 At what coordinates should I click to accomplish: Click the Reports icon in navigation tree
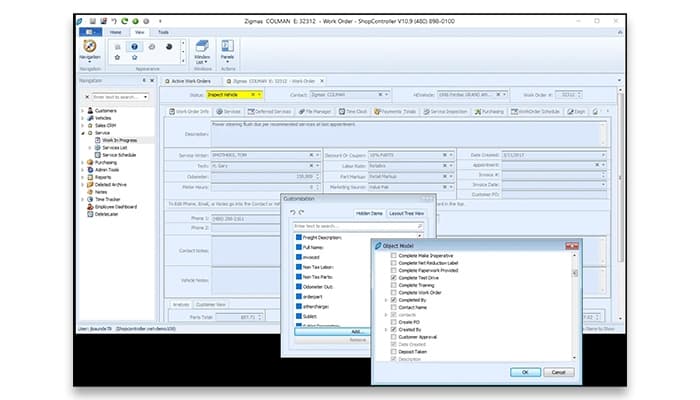pyautogui.click(x=89, y=176)
